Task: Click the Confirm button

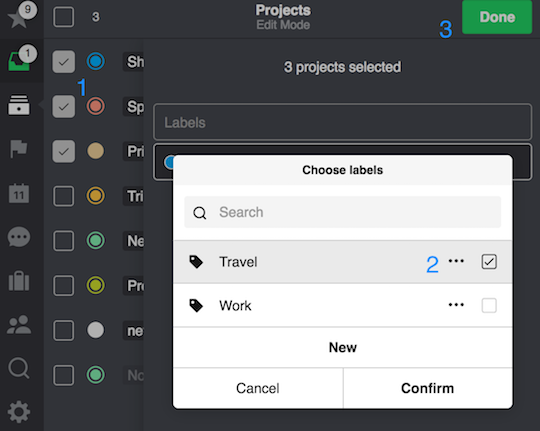Action: (x=428, y=388)
